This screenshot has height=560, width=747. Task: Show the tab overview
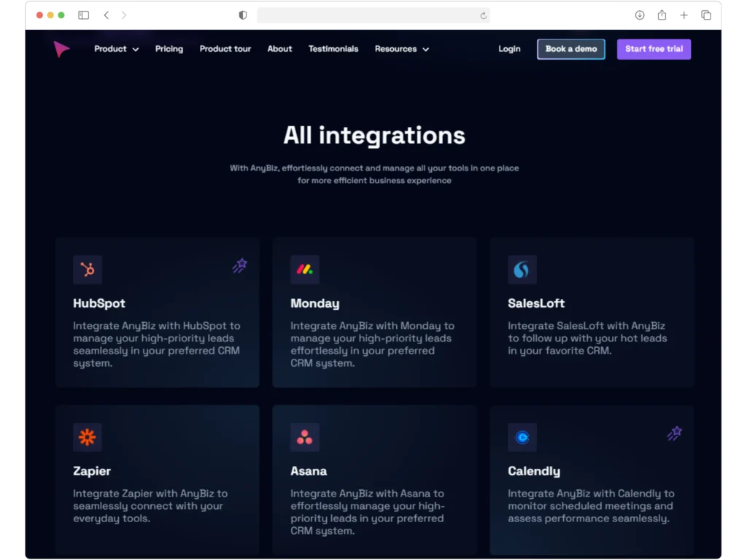pos(706,15)
